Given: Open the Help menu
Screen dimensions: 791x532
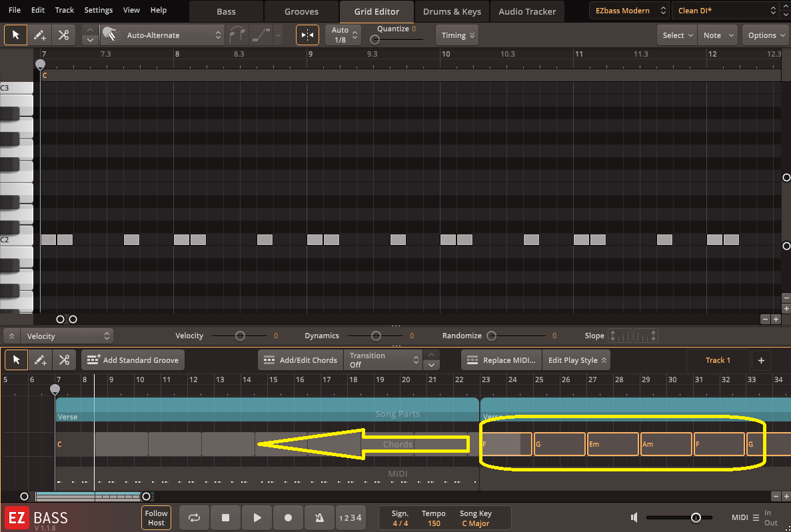Looking at the screenshot, I should (x=159, y=10).
